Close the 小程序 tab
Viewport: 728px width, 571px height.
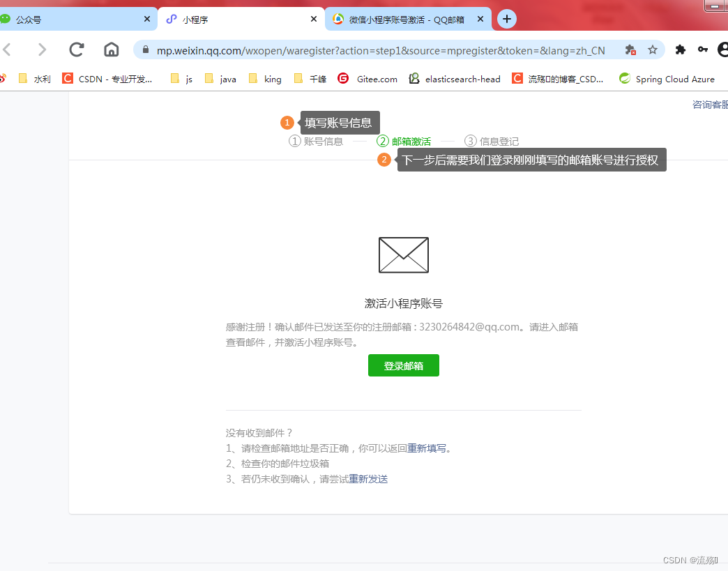pyautogui.click(x=313, y=19)
